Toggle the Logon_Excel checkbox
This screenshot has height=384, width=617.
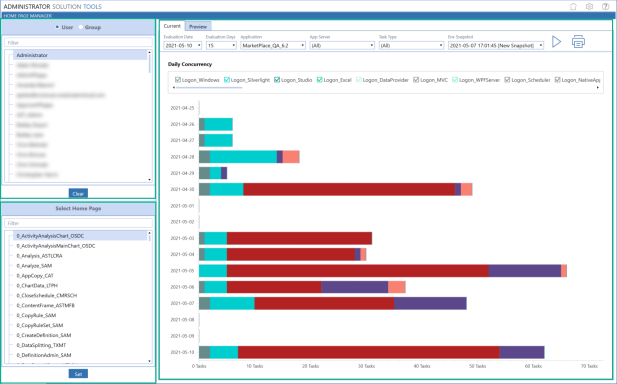coord(320,80)
